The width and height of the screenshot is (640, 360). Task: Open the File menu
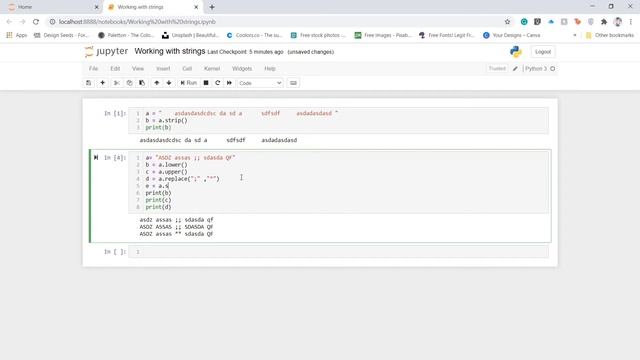93,69
